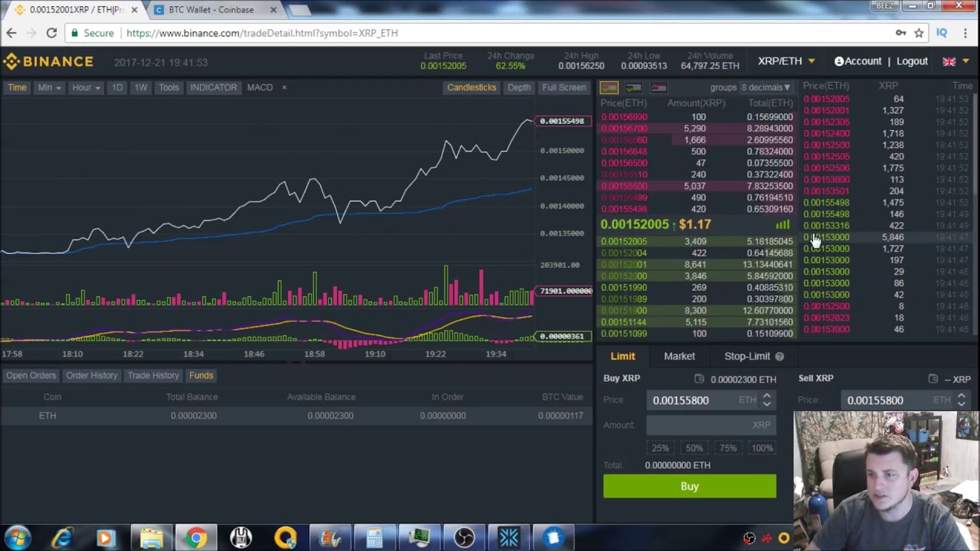The height and width of the screenshot is (551, 980).
Task: Click the Account user icon
Action: point(839,61)
